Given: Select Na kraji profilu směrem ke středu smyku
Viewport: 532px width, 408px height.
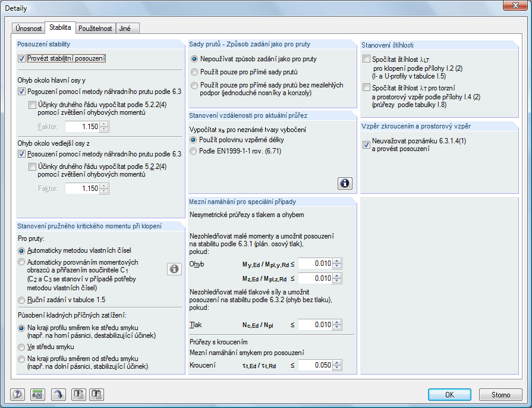Looking at the screenshot, I should pos(21,328).
